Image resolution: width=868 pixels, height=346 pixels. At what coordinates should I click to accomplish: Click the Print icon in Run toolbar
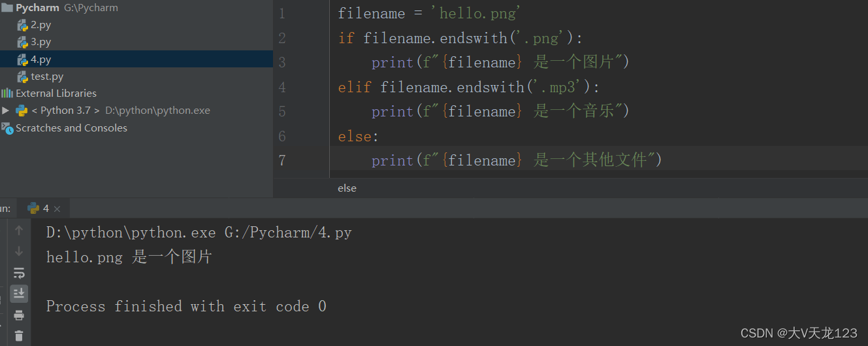18,315
